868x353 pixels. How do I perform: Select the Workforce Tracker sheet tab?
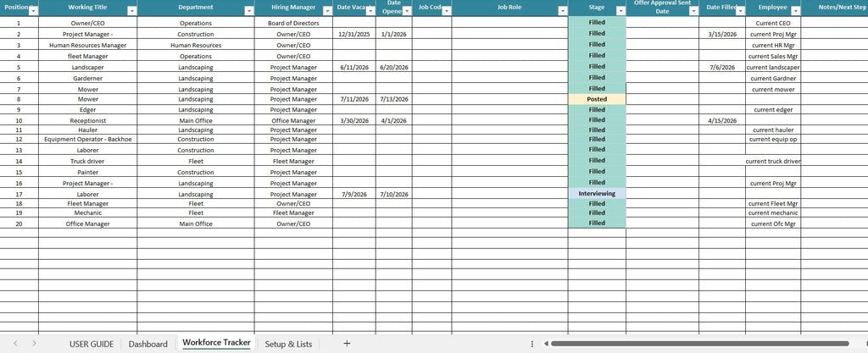click(216, 343)
